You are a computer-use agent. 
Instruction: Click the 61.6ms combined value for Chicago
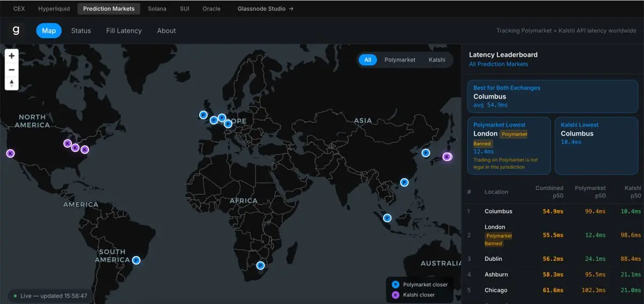[553, 290]
